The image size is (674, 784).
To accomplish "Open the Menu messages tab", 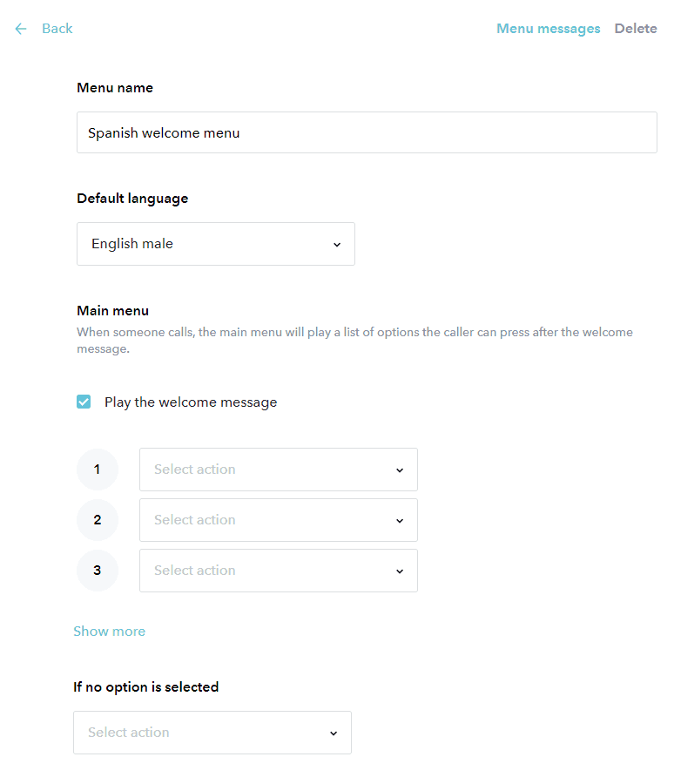I will pyautogui.click(x=548, y=29).
